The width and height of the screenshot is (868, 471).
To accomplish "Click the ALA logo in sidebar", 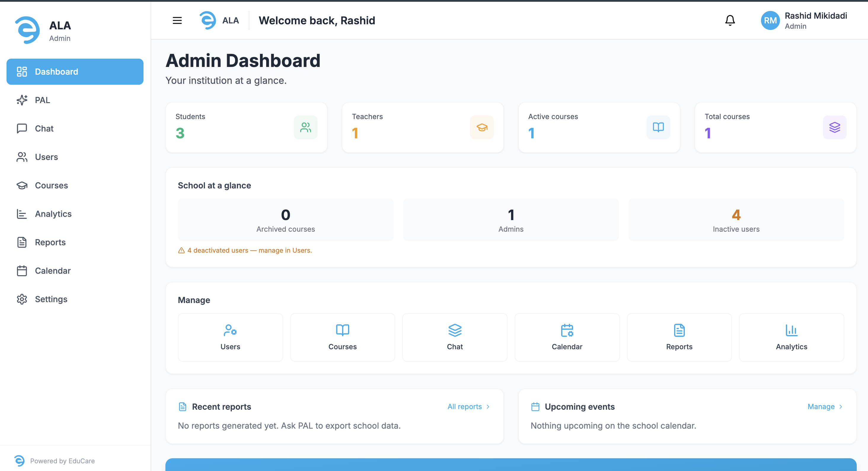I will [27, 30].
